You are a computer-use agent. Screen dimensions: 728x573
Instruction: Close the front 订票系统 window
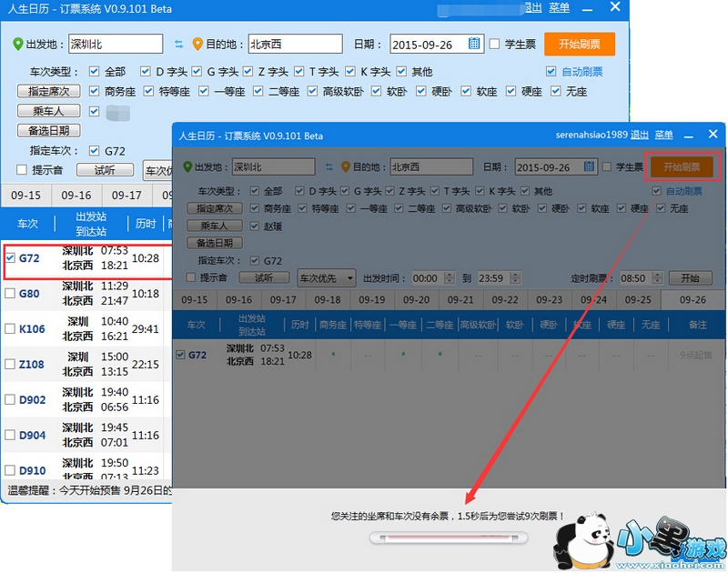[713, 135]
